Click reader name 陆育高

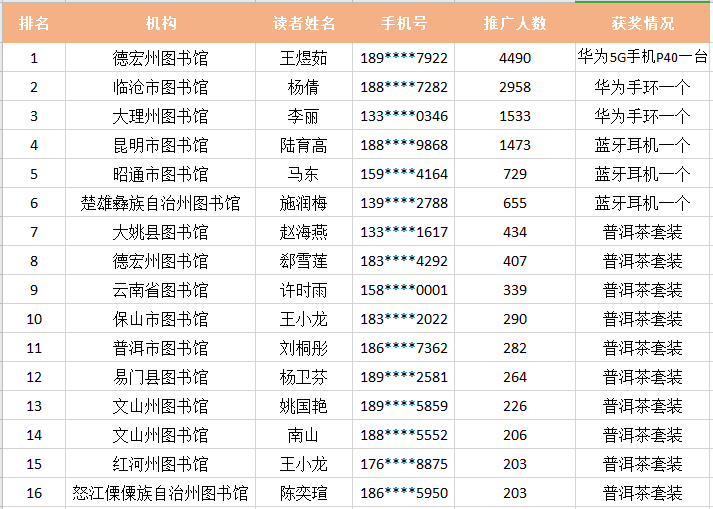tap(304, 145)
